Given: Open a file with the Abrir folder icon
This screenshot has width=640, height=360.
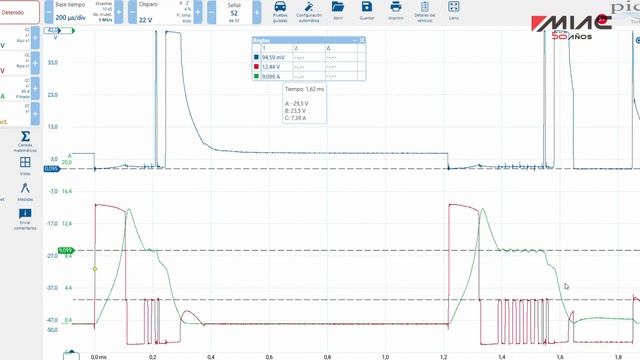Looking at the screenshot, I should click(338, 11).
